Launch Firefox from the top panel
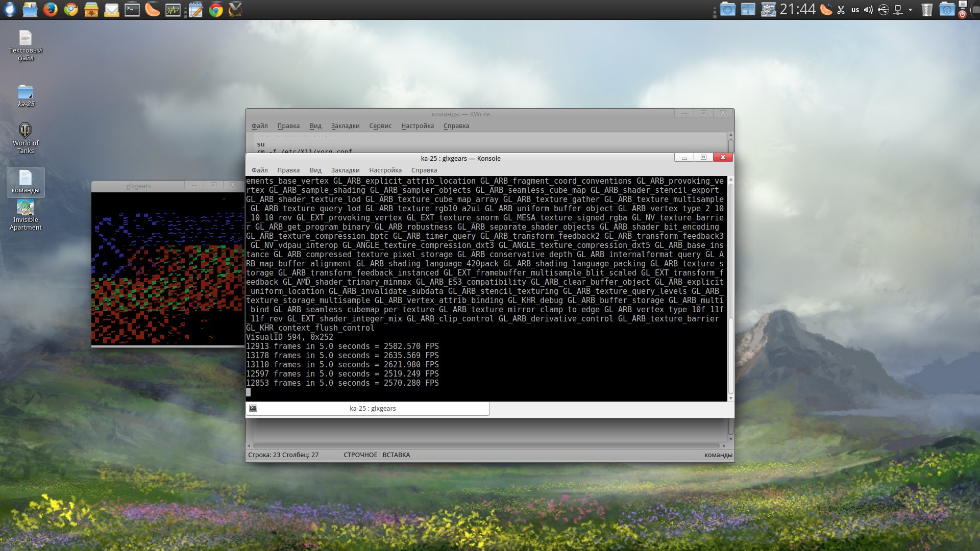The height and width of the screenshot is (551, 980). click(x=50, y=9)
